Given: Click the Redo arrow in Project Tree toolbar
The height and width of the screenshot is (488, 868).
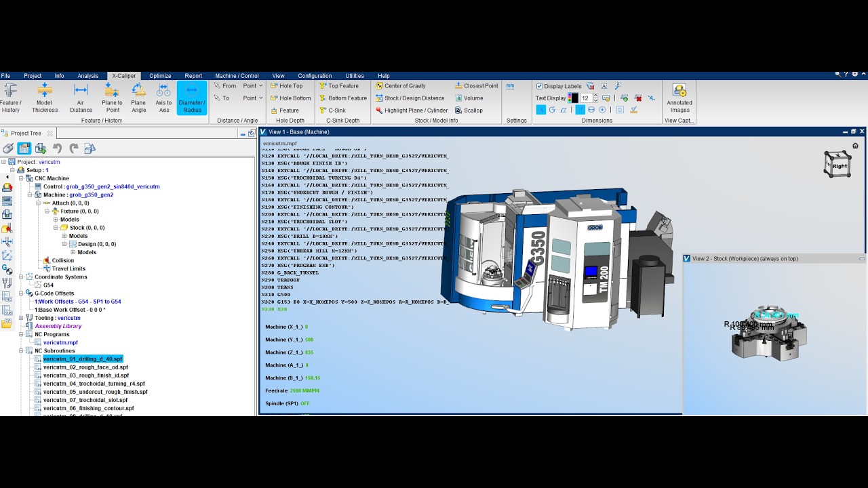Looking at the screenshot, I should pyautogui.click(x=73, y=148).
